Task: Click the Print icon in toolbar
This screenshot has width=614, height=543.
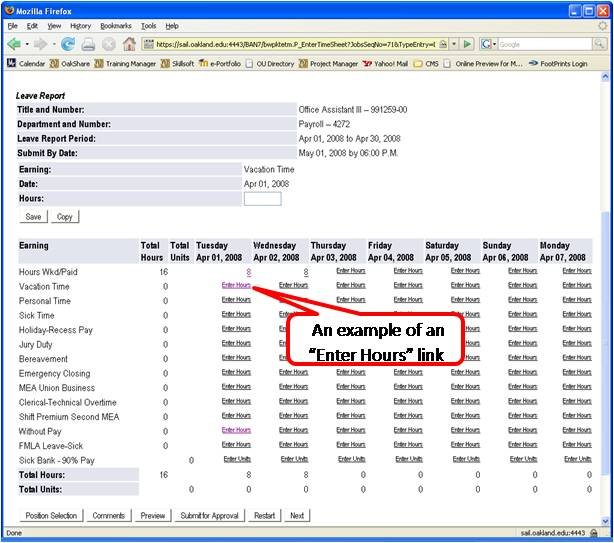Action: [x=88, y=44]
